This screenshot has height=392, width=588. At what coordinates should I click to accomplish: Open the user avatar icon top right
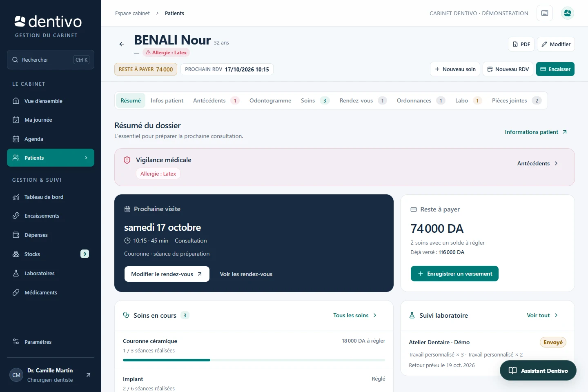[568, 13]
